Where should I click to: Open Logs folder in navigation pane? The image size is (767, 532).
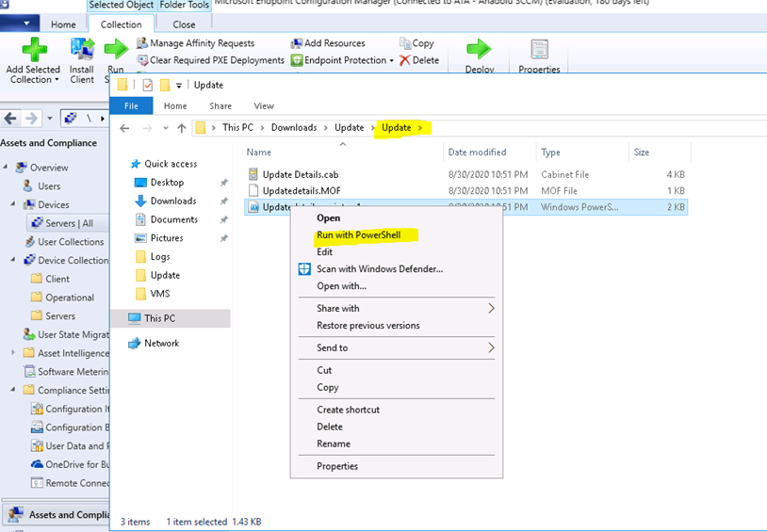tap(160, 257)
